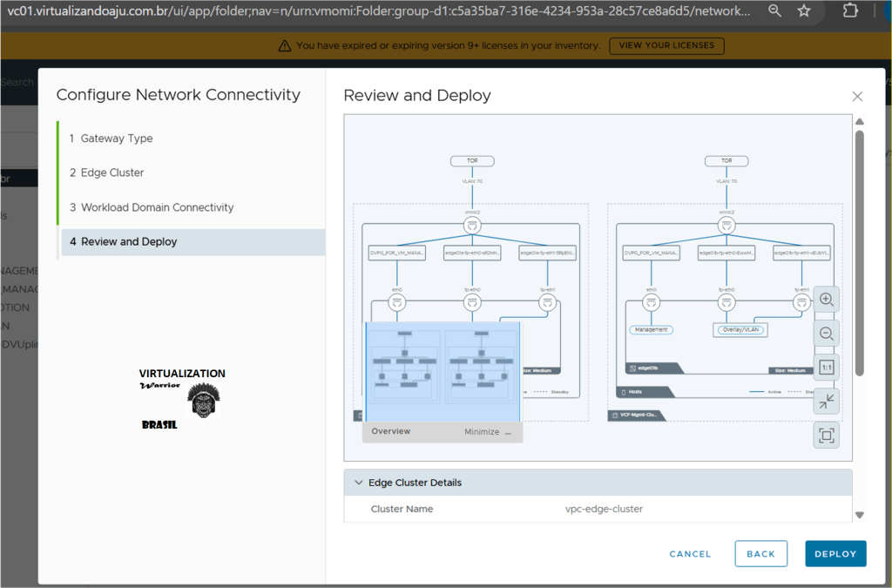Click Back to return to previous step

[x=760, y=554]
